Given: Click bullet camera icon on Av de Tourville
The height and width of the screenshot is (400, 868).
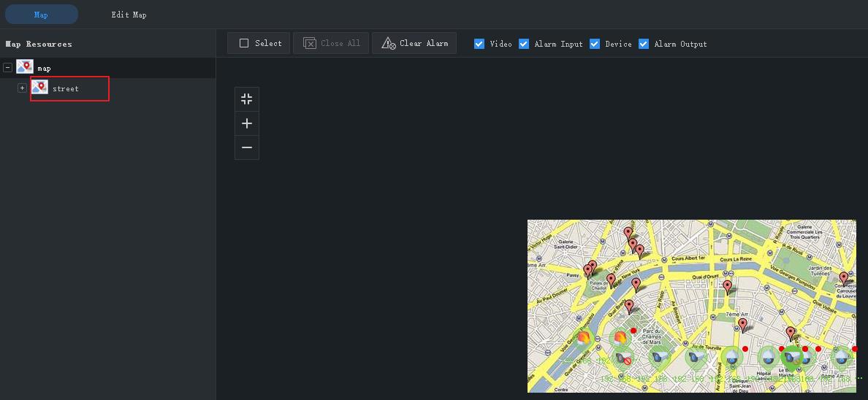Looking at the screenshot, I should (x=696, y=357).
